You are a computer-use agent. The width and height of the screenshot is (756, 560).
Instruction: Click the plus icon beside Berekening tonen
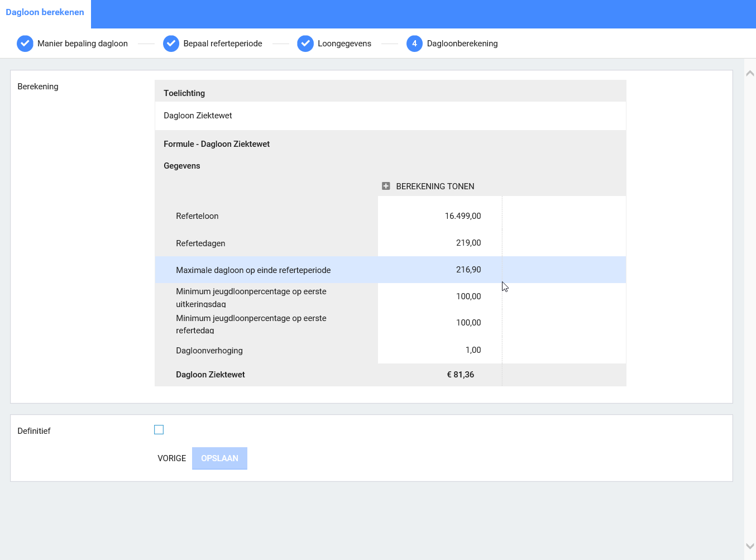click(x=386, y=186)
